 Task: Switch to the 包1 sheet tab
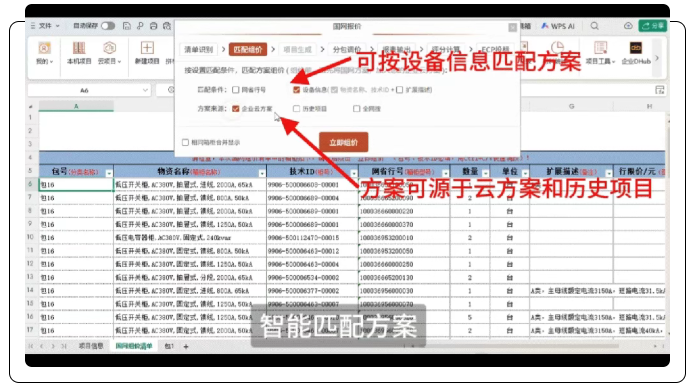pos(169,346)
